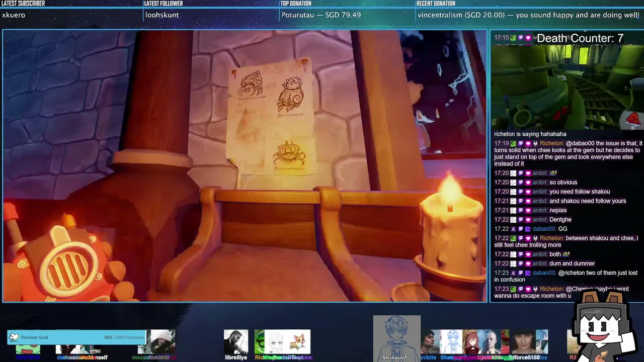Click the recent donation from vincentralism
Image resolution: width=644 pixels, height=362 pixels.
[x=528, y=15]
